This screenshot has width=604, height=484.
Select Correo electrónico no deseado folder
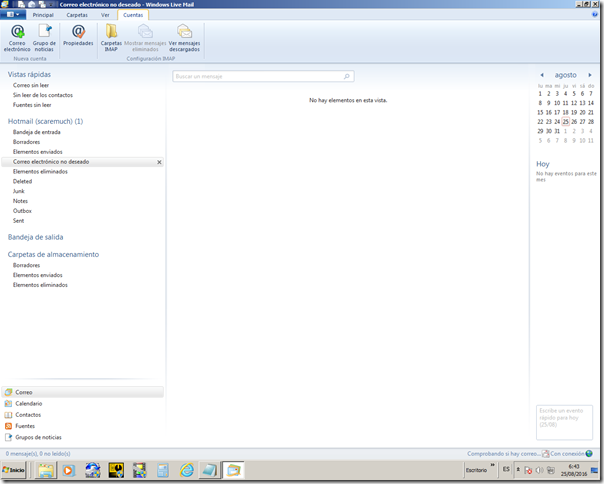82,162
